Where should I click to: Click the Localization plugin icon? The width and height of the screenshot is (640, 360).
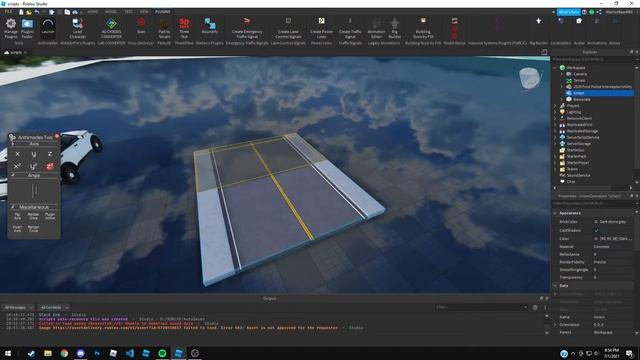[561, 21]
